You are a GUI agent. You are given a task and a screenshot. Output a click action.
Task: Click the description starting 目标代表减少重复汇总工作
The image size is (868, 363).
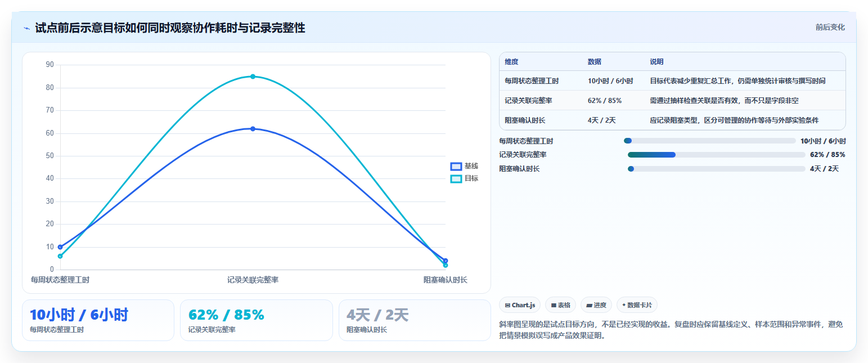pos(738,81)
